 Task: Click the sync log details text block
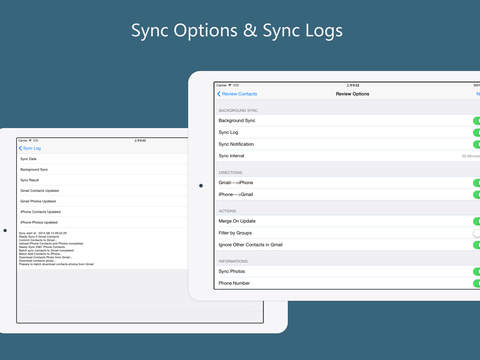(56, 249)
